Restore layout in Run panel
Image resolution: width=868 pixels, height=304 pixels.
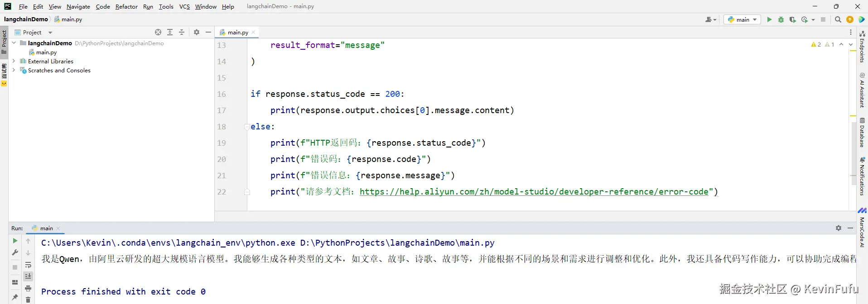coord(15,282)
